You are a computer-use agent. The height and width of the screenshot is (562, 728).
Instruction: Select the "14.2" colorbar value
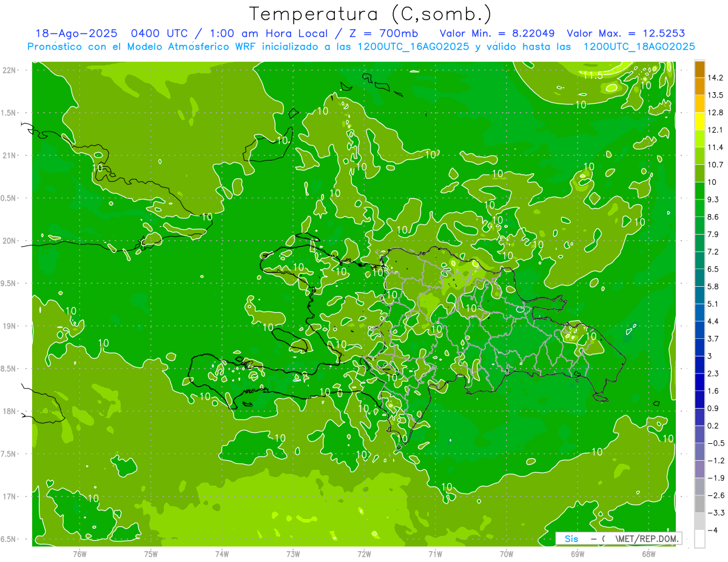click(x=716, y=78)
